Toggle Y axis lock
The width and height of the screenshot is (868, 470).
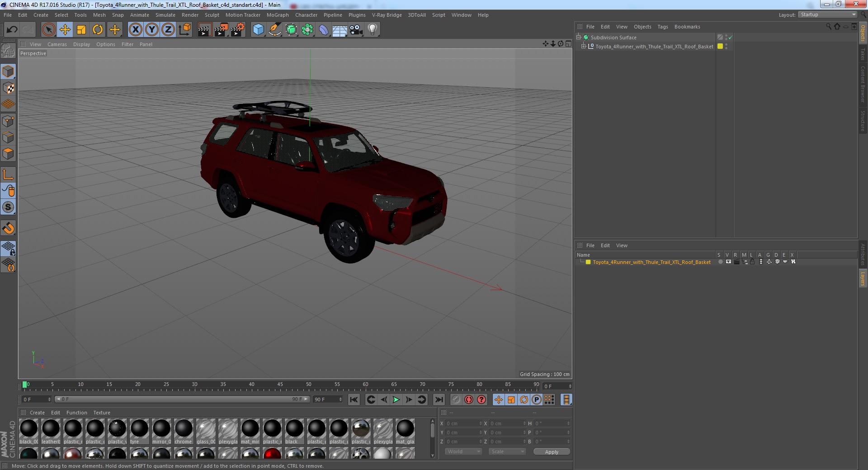[152, 30]
